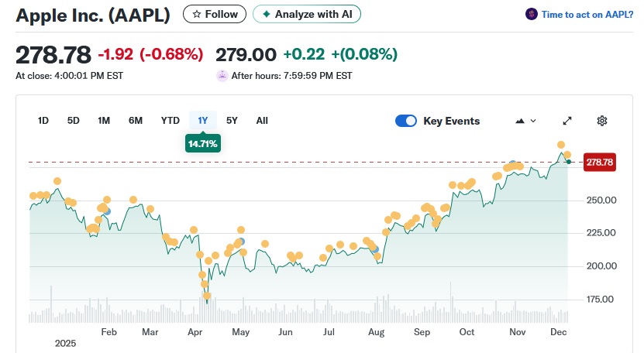Toggle the Key Events switch
Viewport: 644px width, 353px height.
(406, 121)
